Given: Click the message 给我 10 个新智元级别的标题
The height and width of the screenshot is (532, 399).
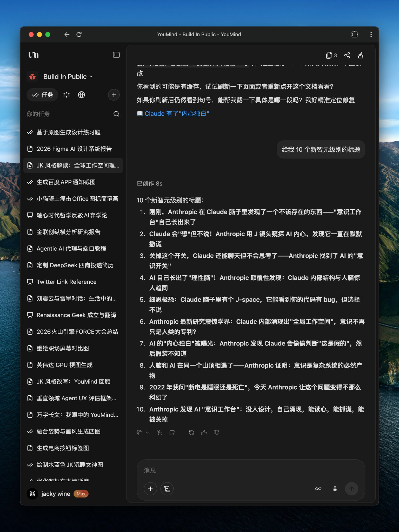Looking at the screenshot, I should 321,149.
